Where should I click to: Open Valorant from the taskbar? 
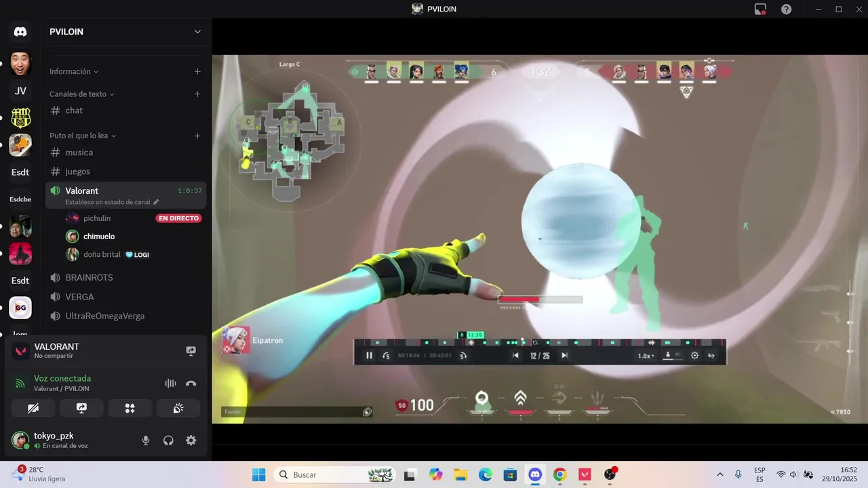585,474
